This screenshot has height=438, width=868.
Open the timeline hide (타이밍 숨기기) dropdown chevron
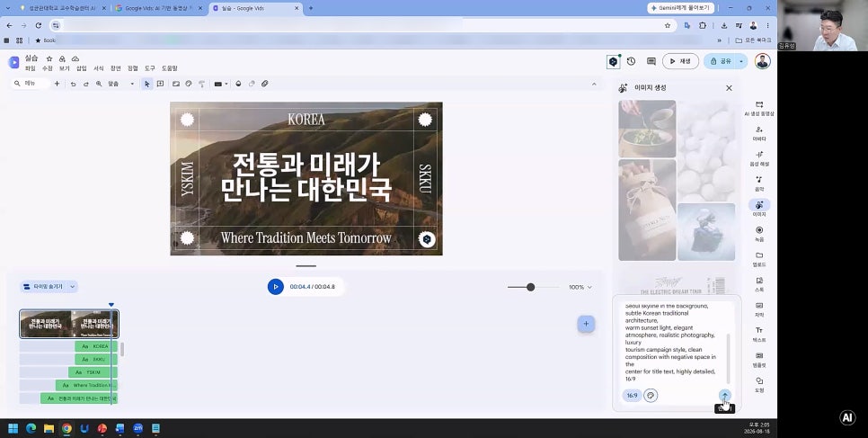click(x=72, y=287)
